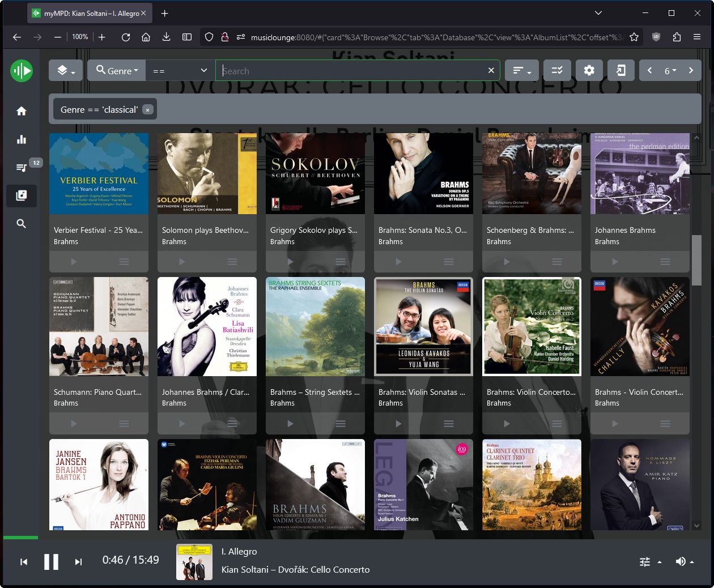Expand the volume menu in footer
The width and height of the screenshot is (714, 588).
pos(685,561)
